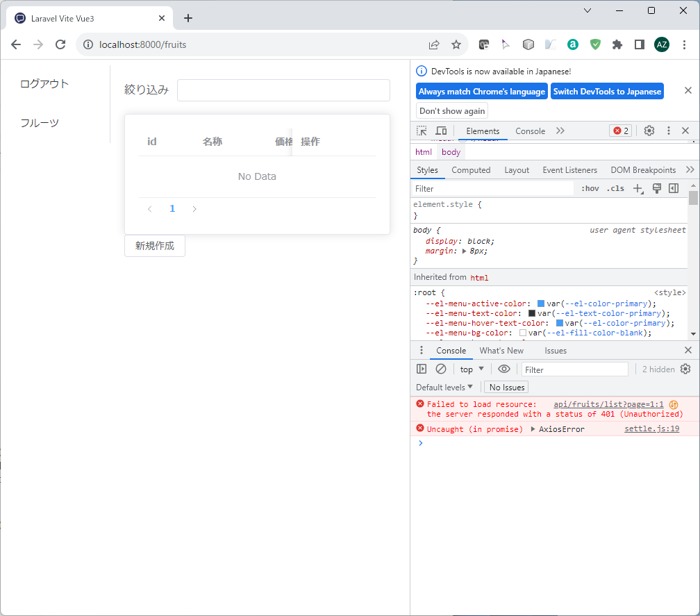Image resolution: width=700 pixels, height=616 pixels.
Task: Click the green shield extension icon
Action: click(x=595, y=44)
